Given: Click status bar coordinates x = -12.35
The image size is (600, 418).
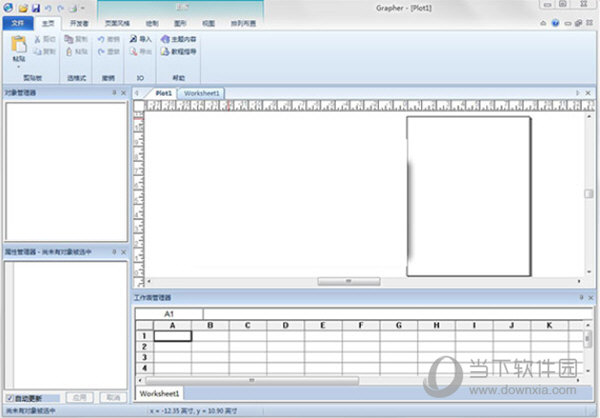Looking at the screenshot, I should pyautogui.click(x=193, y=411).
